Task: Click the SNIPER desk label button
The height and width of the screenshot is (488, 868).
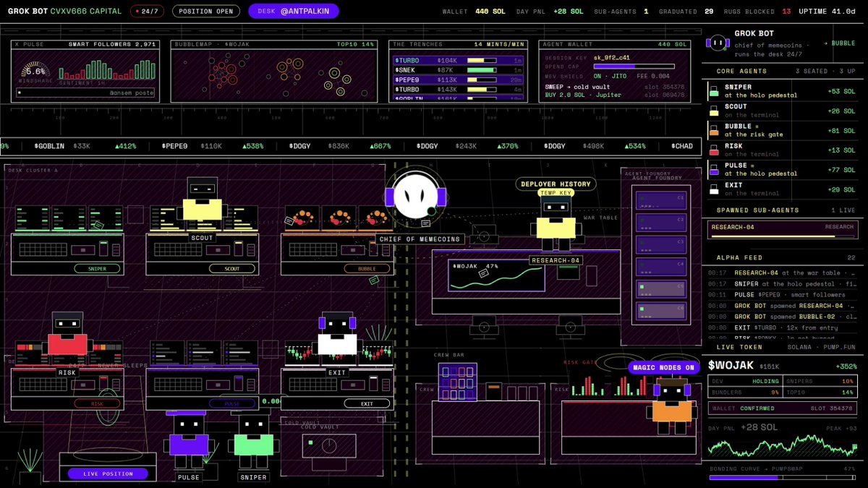Action: click(97, 268)
